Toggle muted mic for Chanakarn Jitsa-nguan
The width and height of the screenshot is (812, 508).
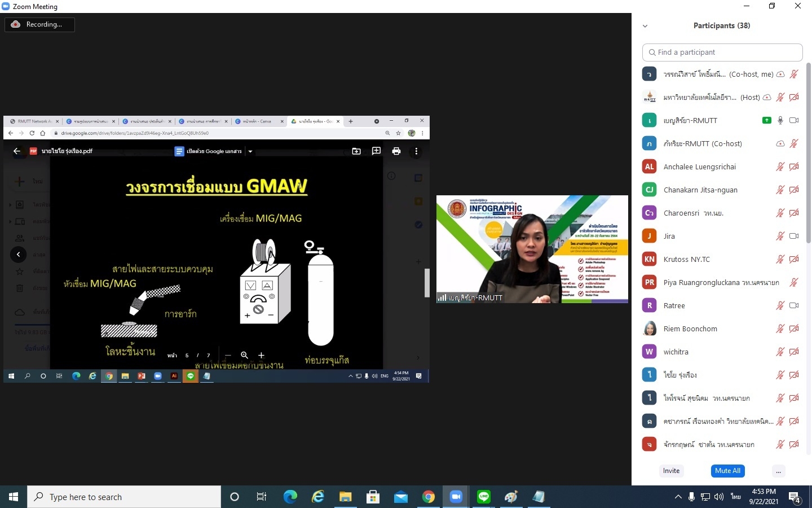(x=780, y=190)
